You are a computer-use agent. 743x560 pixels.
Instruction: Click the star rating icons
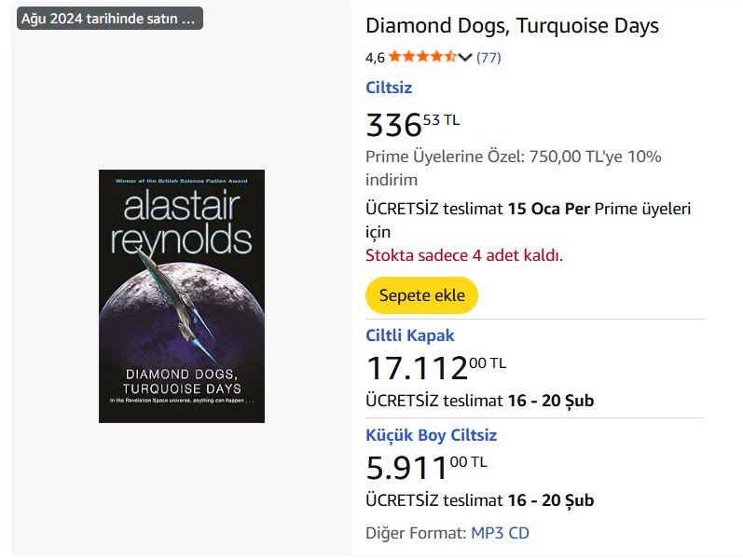[x=422, y=57]
